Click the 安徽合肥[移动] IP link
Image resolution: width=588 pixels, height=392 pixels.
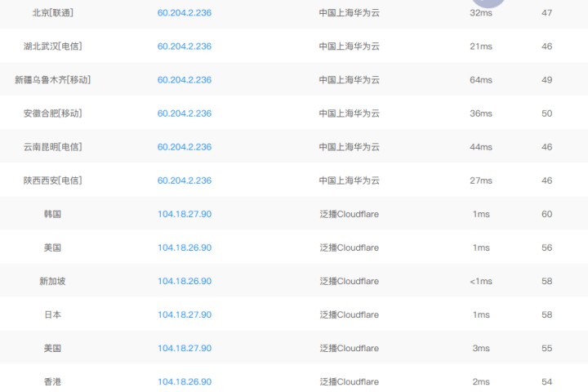(184, 114)
